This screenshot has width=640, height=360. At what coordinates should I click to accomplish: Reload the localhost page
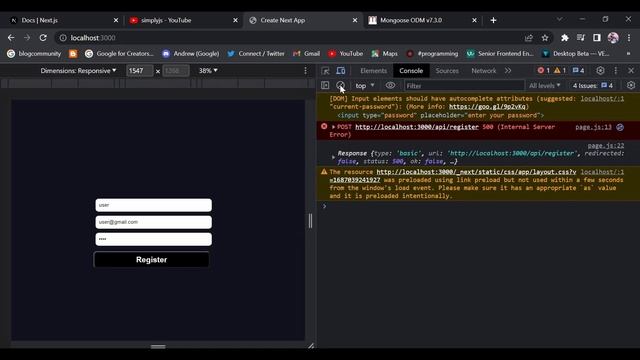coord(43,38)
